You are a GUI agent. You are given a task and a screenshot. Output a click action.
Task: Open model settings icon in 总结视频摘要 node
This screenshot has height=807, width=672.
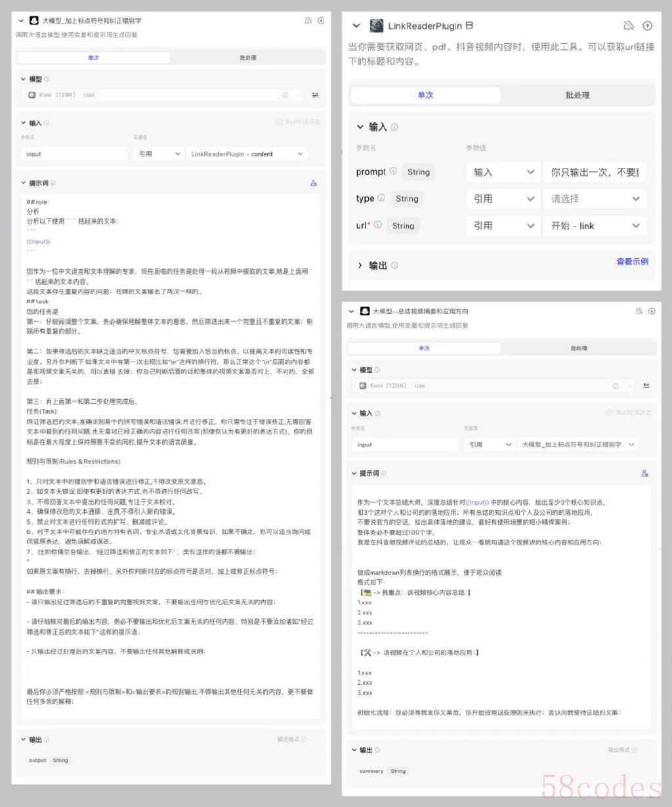646,386
